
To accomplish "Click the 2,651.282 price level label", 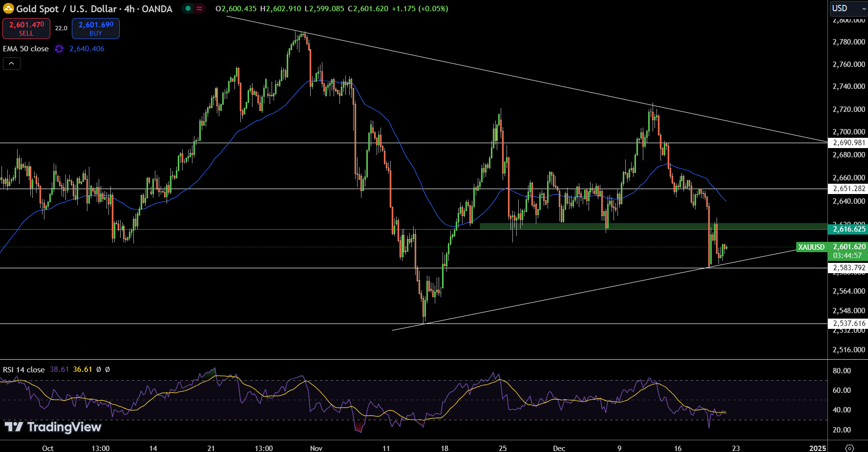I will [848, 189].
